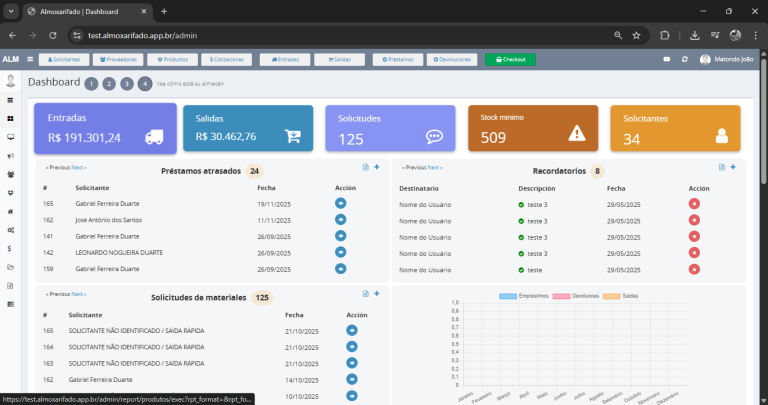Screen dimensions: 768x405
Task: Add a new Recordatorio with plus icon
Action: tap(733, 167)
